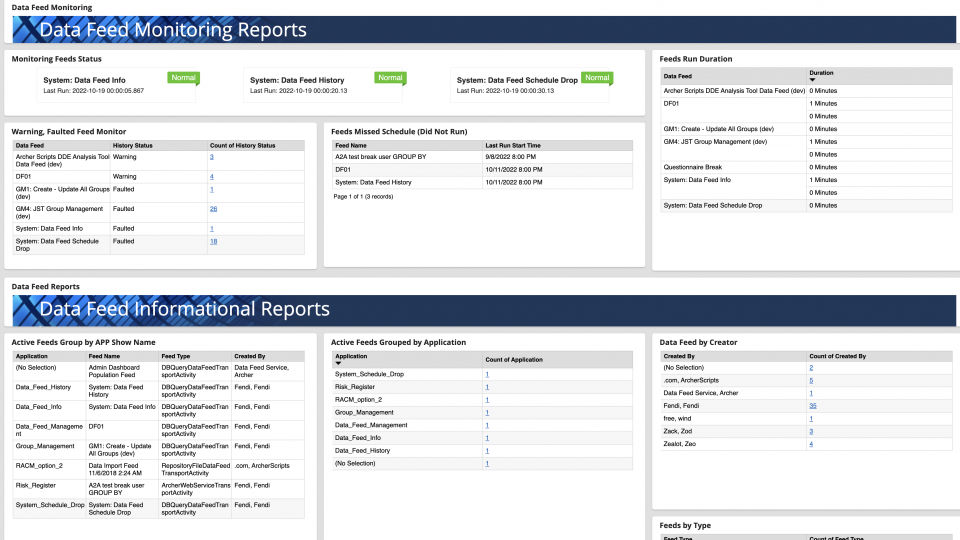The height and width of the screenshot is (540, 960).
Task: Select A2A test break user GROUP BY missed feed row
Action: click(x=482, y=157)
